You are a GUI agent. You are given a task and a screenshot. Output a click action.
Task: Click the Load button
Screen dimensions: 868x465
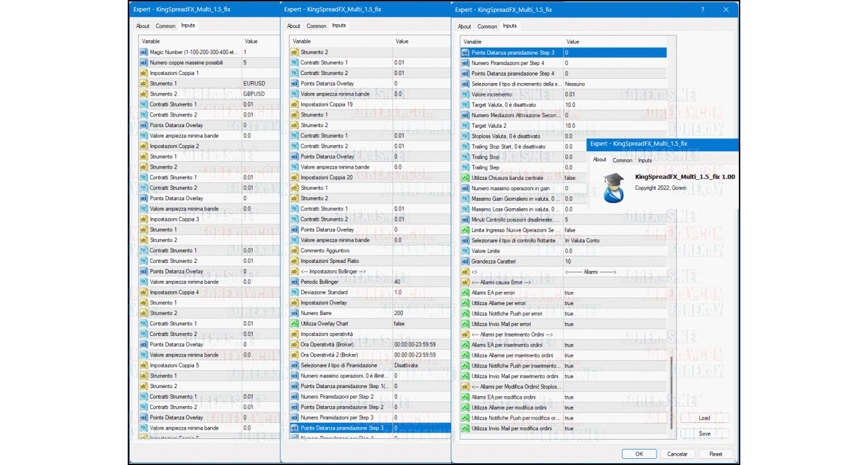pos(704,418)
